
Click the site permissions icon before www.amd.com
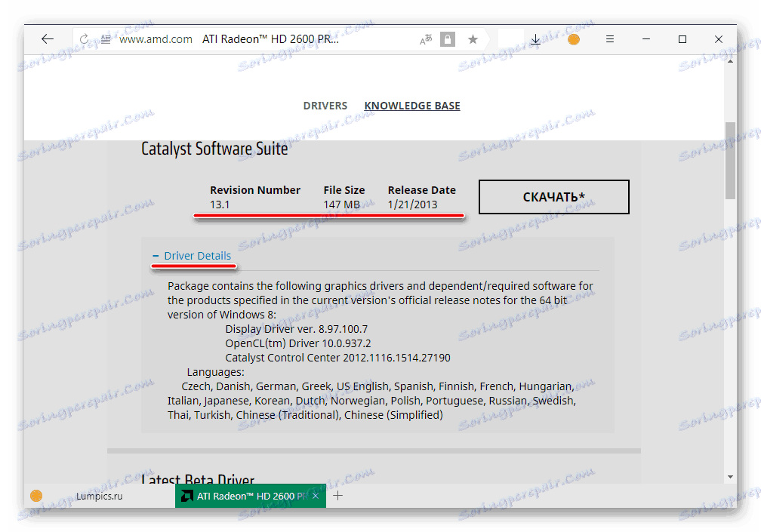click(x=106, y=38)
